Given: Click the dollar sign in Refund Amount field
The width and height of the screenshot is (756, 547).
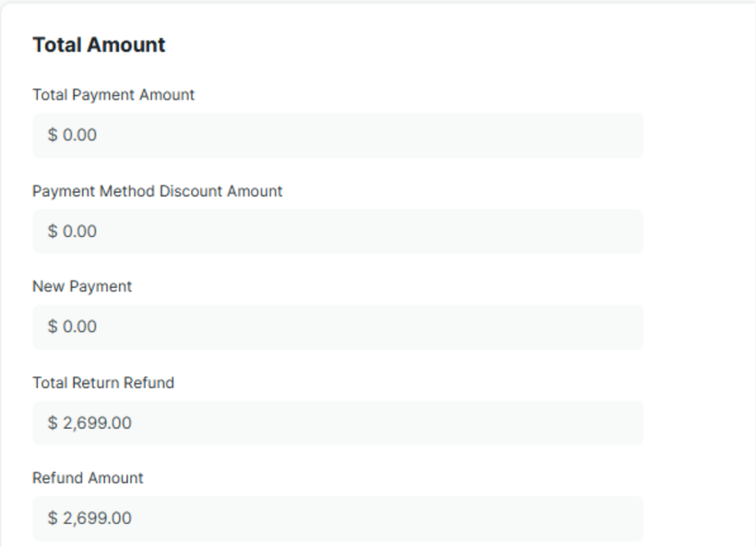Looking at the screenshot, I should [53, 518].
